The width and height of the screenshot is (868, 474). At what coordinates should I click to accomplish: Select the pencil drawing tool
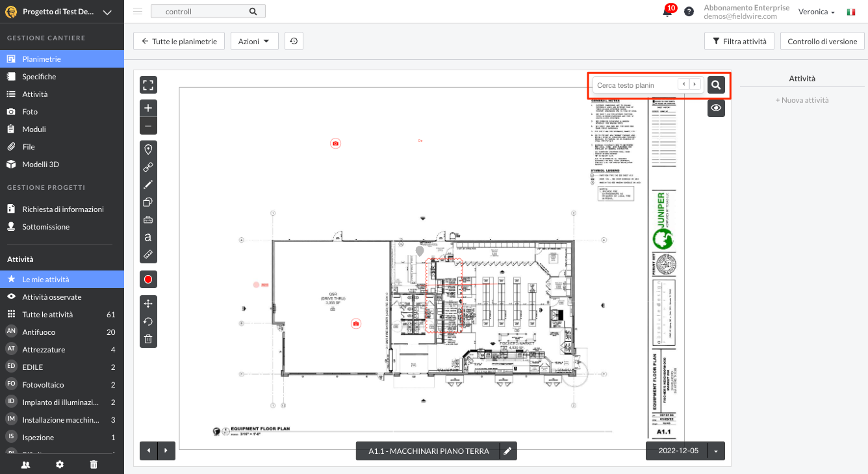tap(148, 185)
